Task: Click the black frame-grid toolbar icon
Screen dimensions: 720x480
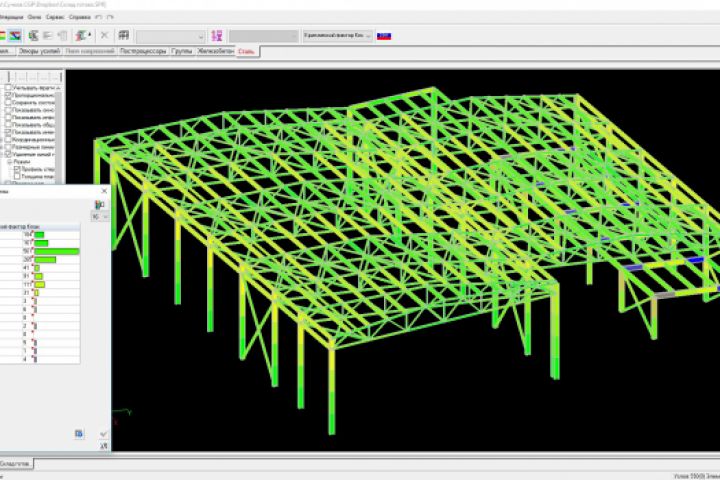Action: (124, 35)
